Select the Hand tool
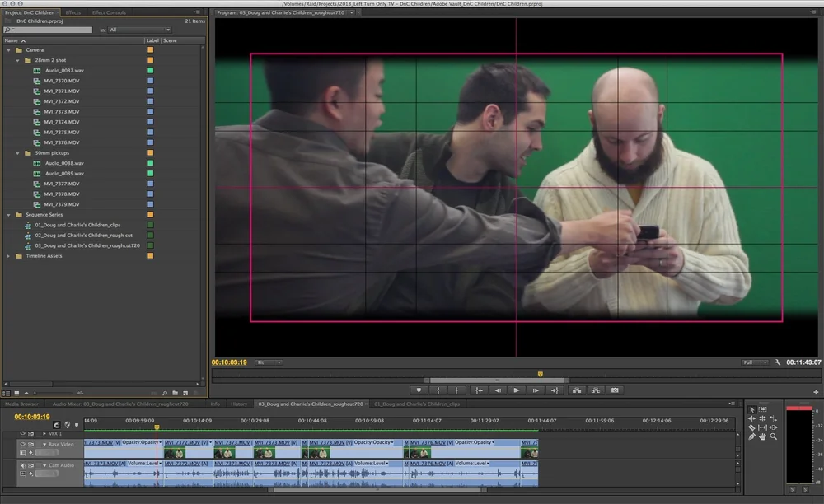Viewport: 824px width, 504px height. (762, 436)
